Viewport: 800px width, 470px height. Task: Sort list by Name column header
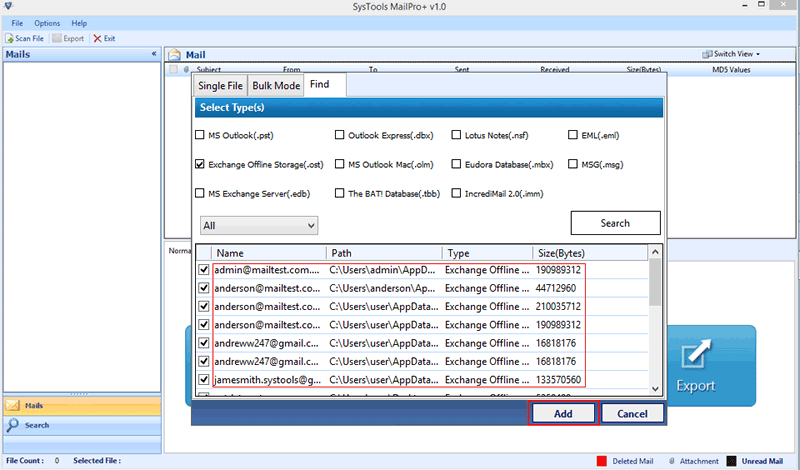click(269, 253)
